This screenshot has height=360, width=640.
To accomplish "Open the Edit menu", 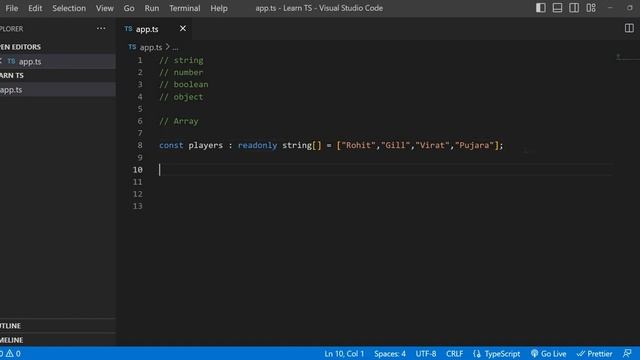I will [x=35, y=8].
